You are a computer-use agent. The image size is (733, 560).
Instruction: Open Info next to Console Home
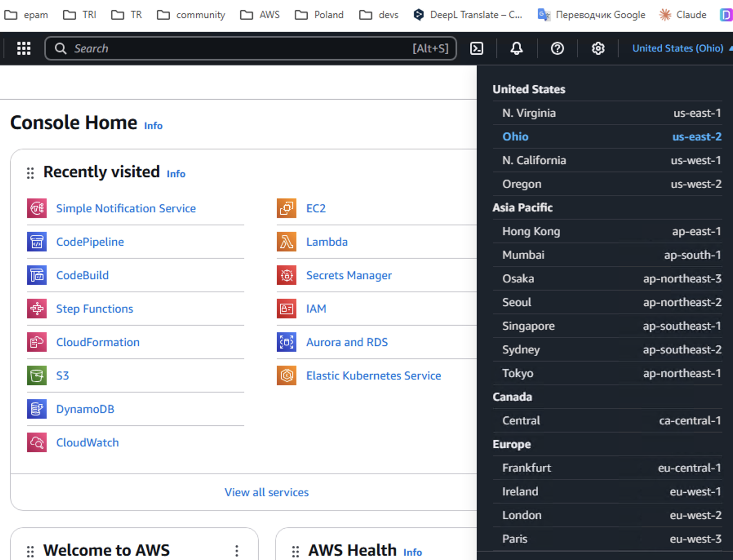153,126
